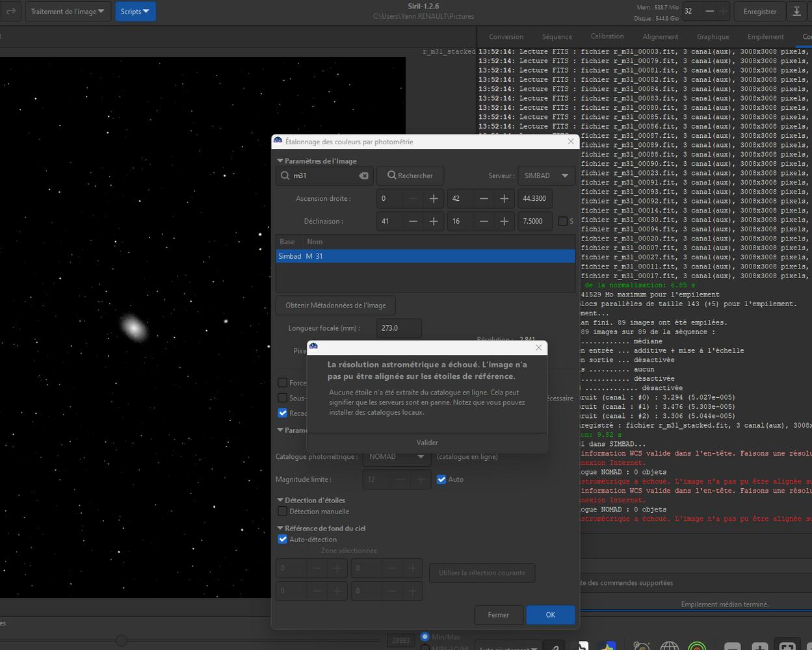Enable the Détection manuelle checkbox
The width and height of the screenshot is (812, 650).
[x=283, y=512]
